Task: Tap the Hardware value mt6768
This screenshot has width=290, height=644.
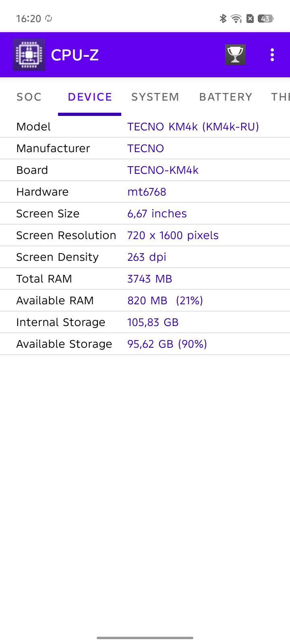Action: [147, 192]
